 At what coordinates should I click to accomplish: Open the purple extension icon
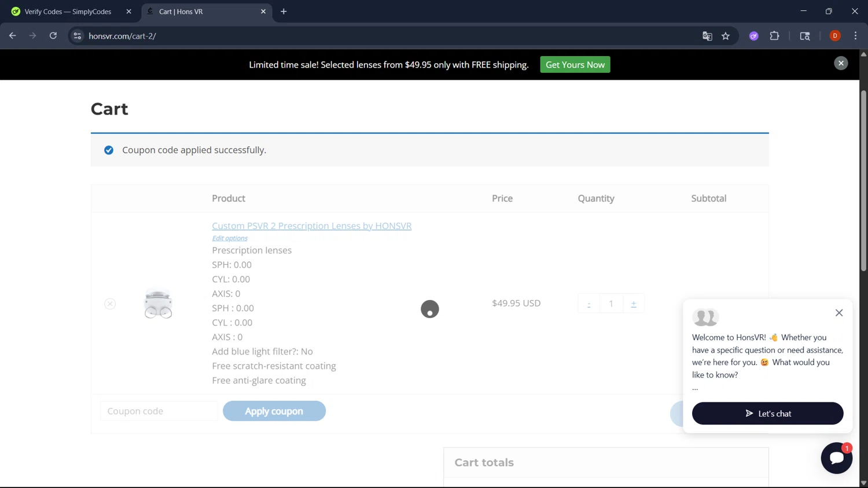click(754, 36)
